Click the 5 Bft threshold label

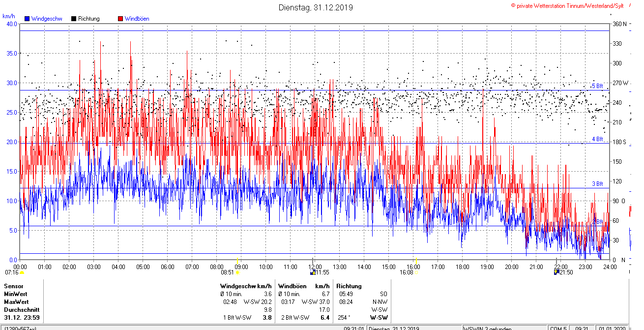pos(597,86)
